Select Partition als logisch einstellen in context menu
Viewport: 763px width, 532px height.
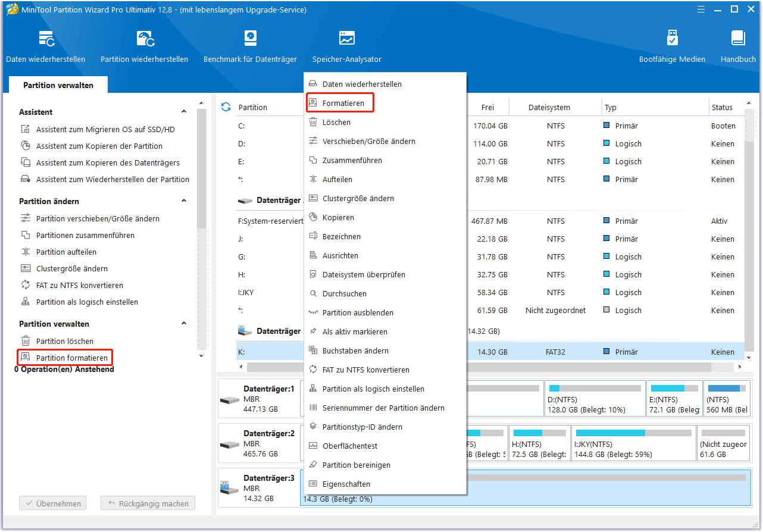(x=373, y=389)
